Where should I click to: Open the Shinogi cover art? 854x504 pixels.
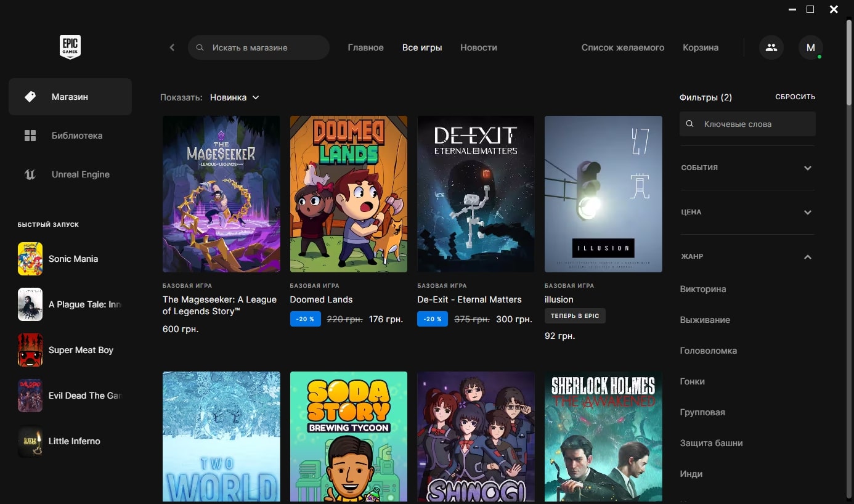476,436
